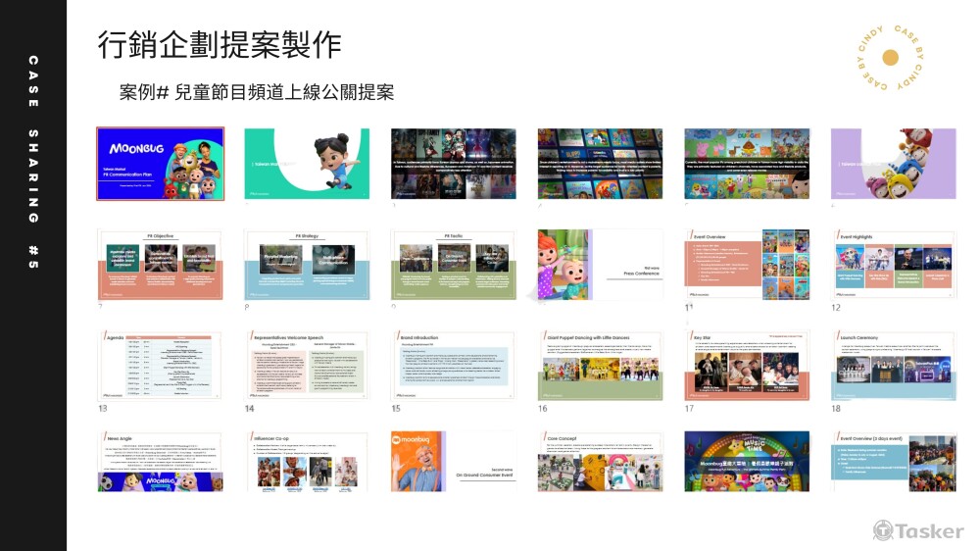Open the Event Overview slide with orange panel
Viewport: 980px width, 551px height.
coord(747,265)
